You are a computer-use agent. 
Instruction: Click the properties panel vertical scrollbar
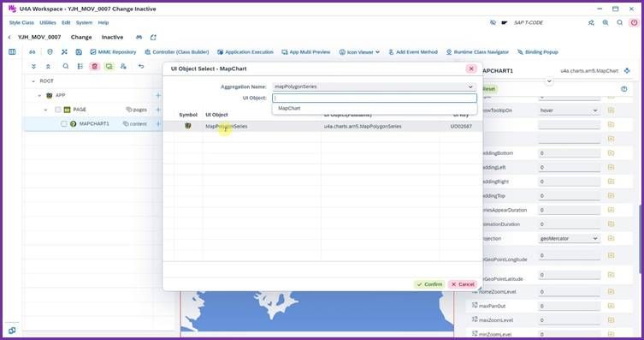(x=640, y=238)
